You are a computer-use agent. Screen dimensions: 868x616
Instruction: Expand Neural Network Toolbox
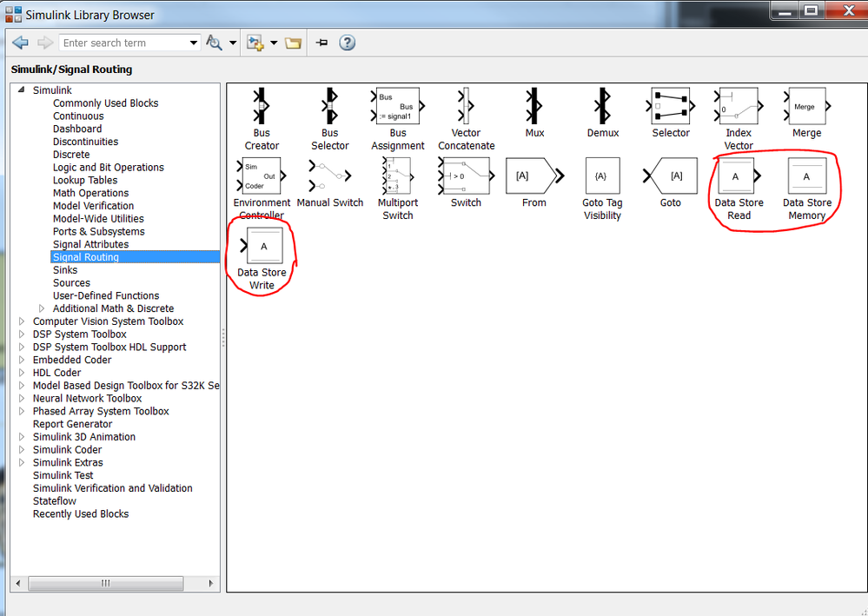[x=22, y=398]
